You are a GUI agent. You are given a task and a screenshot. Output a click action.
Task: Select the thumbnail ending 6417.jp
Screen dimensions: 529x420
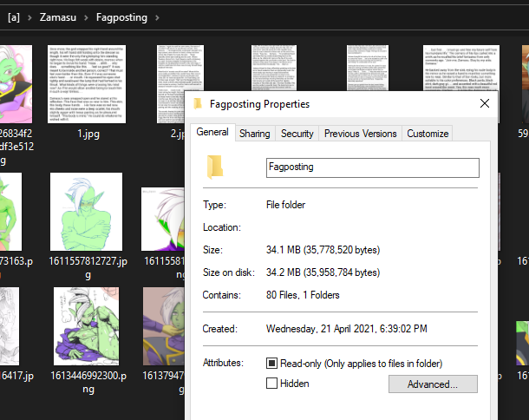tap(10, 326)
